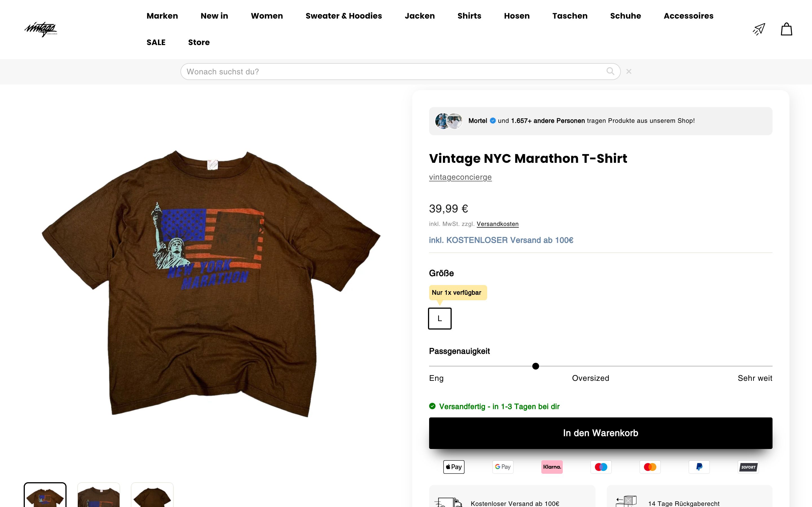812x507 pixels.
Task: Switch to the SALE section
Action: 156,42
